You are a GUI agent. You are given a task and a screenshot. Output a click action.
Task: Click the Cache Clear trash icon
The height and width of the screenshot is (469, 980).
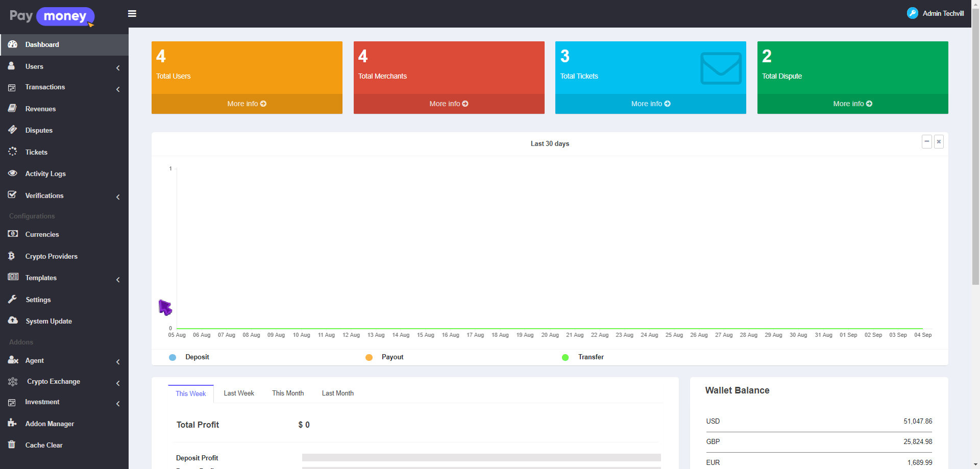(x=12, y=445)
